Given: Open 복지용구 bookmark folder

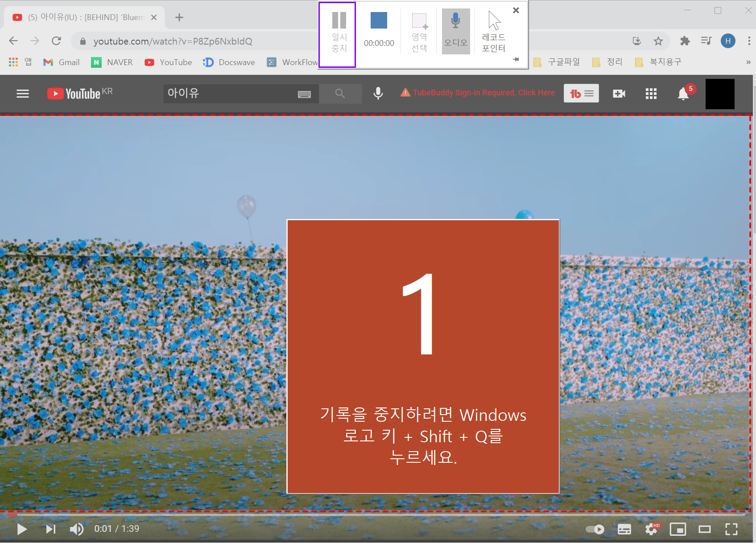Looking at the screenshot, I should tap(658, 62).
